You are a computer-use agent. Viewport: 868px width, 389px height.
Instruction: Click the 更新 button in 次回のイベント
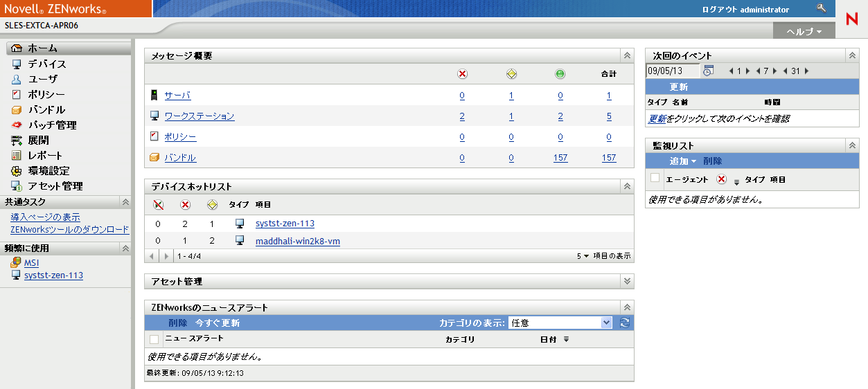tap(679, 87)
